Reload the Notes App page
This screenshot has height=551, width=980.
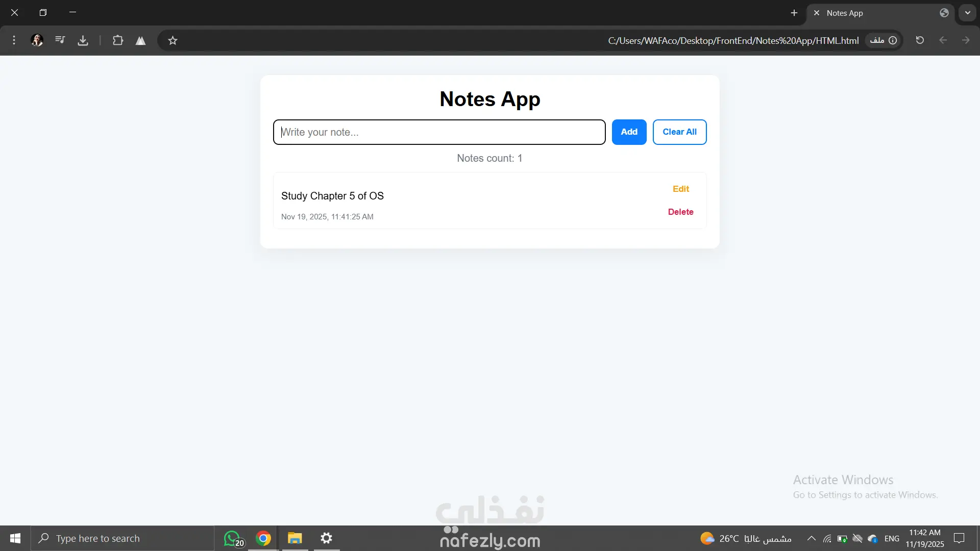tap(920, 40)
